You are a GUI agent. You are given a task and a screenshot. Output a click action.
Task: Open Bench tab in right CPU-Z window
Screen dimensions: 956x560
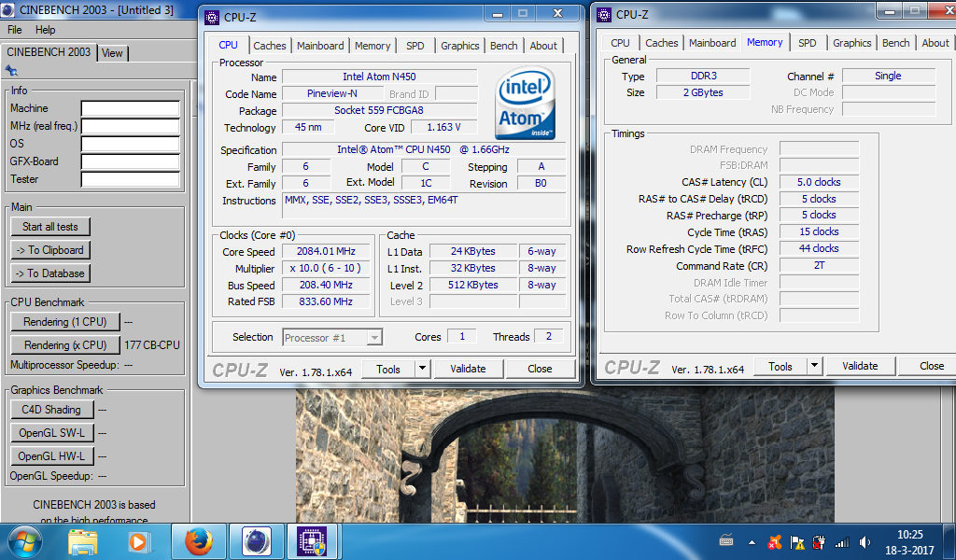(895, 43)
